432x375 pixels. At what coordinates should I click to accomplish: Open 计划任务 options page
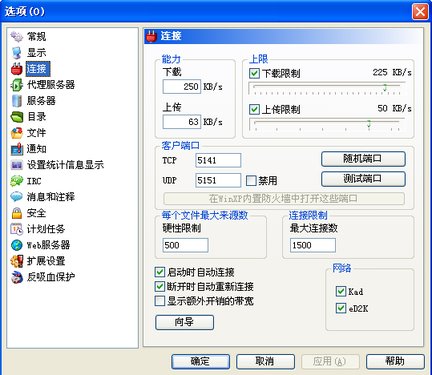[46, 229]
